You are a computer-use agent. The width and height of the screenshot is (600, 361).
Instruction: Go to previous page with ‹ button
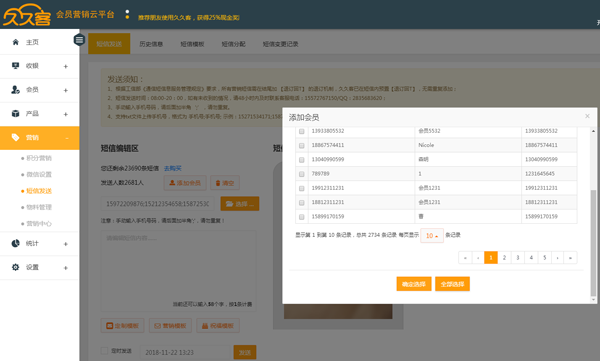[x=478, y=257]
